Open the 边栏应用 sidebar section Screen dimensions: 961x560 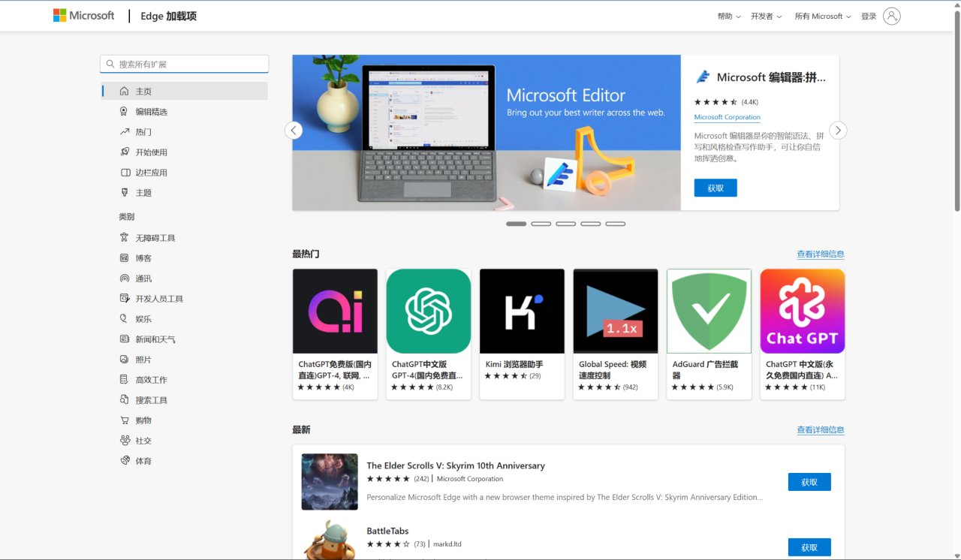click(185, 172)
